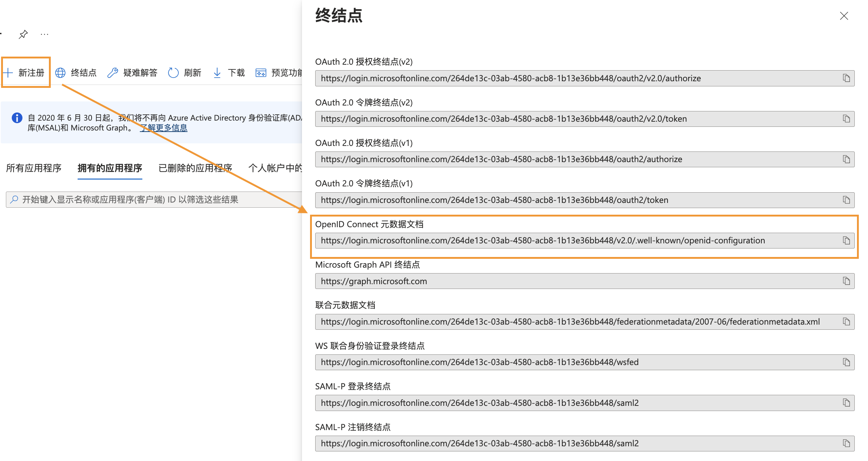Copy the OAuth 2.0 authorization endpoint (v1) URL
Screen dimensions: 868x461
click(846, 159)
